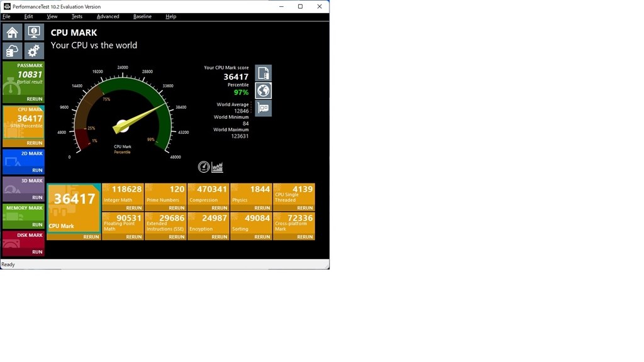Click the globe world comparison icon
Viewport: 644px width, 362px height.
(264, 90)
